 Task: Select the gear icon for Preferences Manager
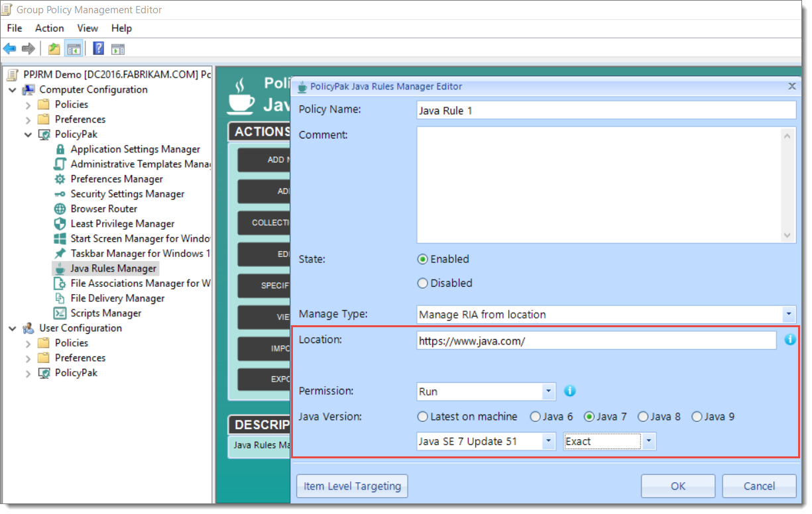click(60, 179)
